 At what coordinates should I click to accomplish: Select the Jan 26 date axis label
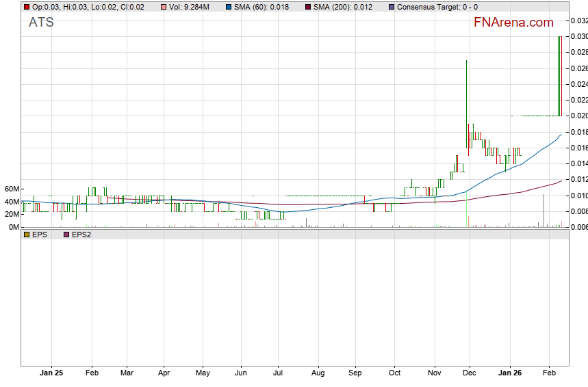[x=509, y=373]
